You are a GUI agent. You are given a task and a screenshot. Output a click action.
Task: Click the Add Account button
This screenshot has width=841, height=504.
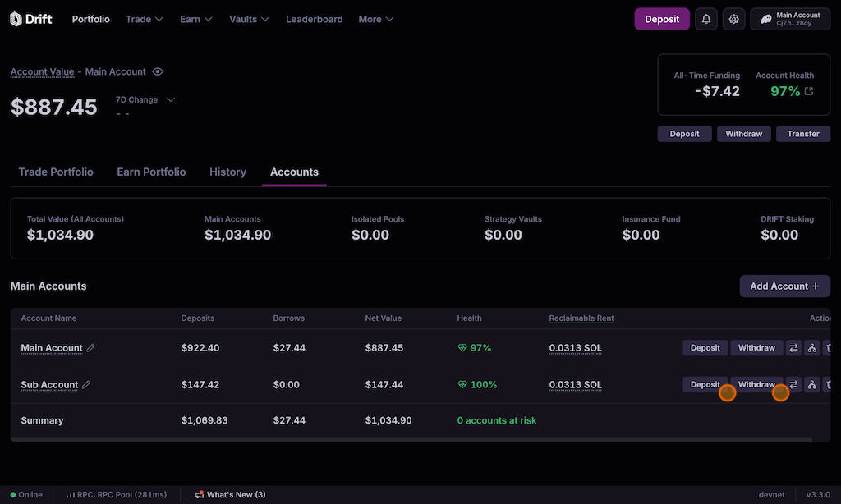click(784, 286)
